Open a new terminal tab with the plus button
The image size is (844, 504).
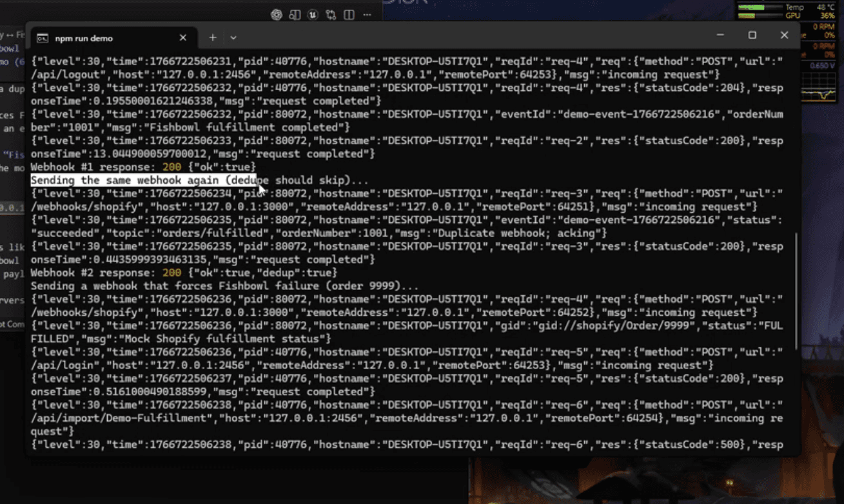212,37
